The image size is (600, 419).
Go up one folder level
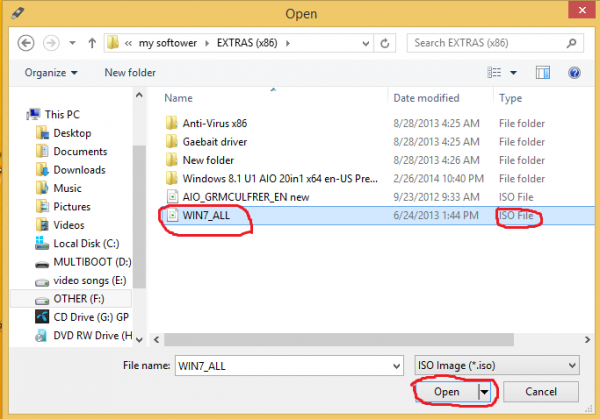tap(92, 43)
